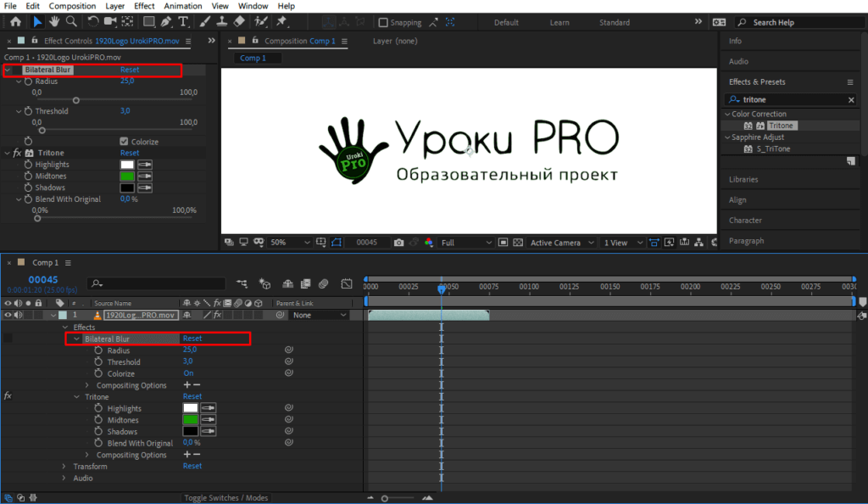Viewport: 868px width, 504px height.
Task: Uncheck the Colorize checkbox
Action: click(124, 142)
